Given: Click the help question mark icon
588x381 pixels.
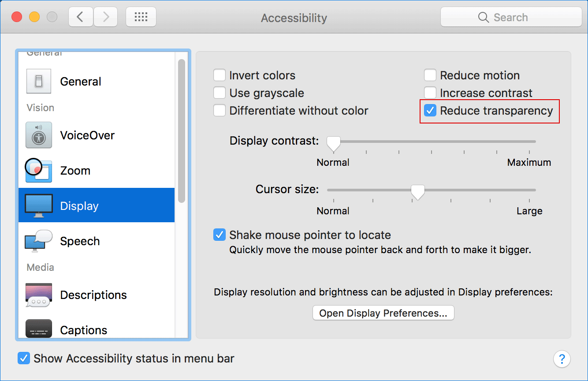Looking at the screenshot, I should click(562, 359).
